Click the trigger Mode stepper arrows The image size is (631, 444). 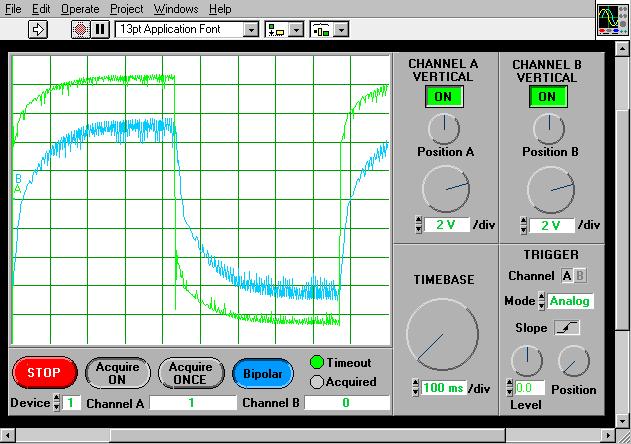[542, 301]
